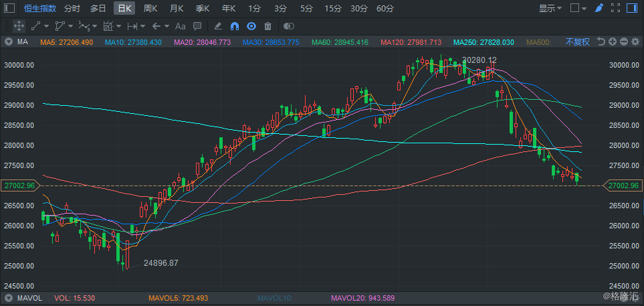Viewport: 644px width, 306px height.
Task: Expand measurement tool options arrow
Action: pos(118,26)
